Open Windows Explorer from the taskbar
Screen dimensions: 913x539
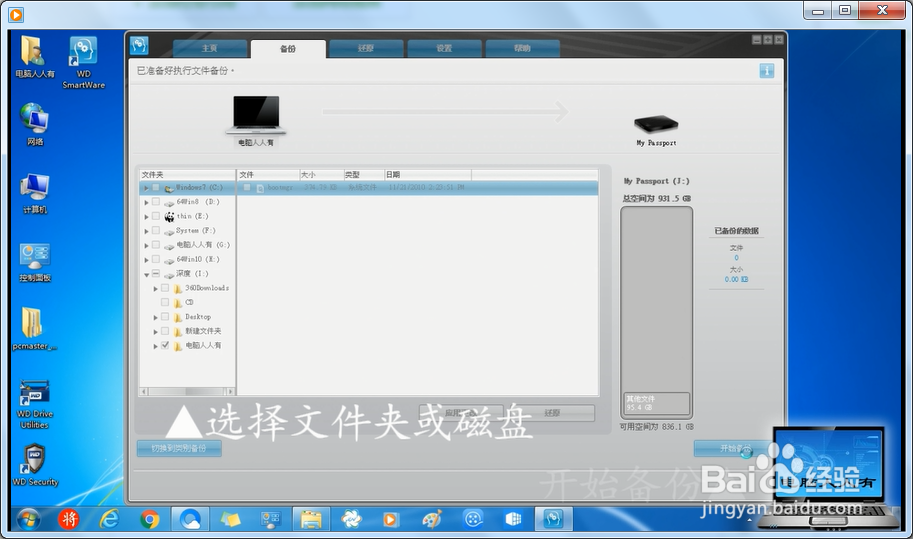click(x=311, y=519)
